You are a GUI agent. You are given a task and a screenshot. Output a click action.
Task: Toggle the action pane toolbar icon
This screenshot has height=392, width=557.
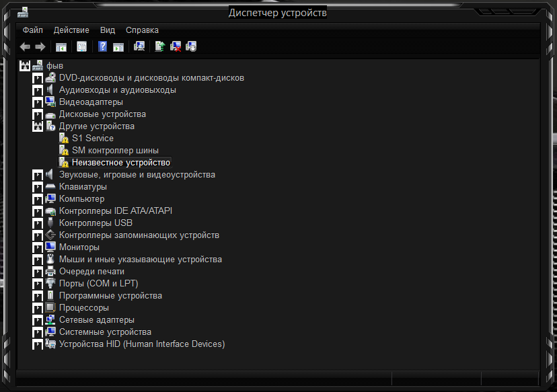pos(118,46)
